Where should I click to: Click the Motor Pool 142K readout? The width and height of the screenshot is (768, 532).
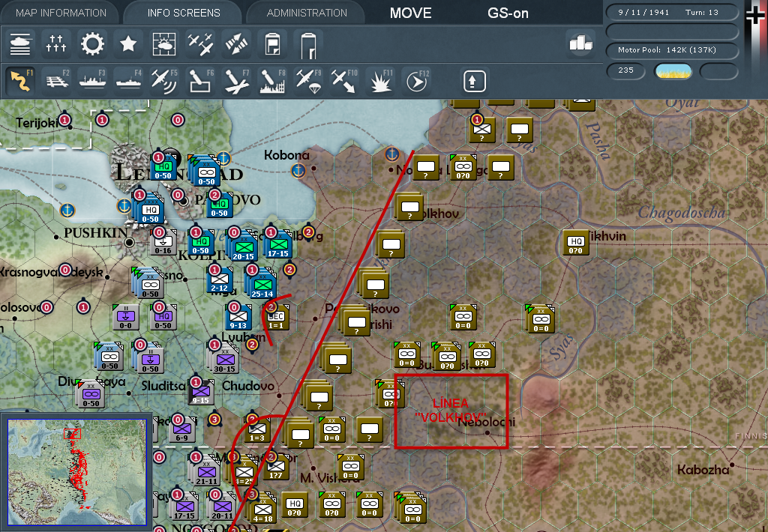coord(672,50)
